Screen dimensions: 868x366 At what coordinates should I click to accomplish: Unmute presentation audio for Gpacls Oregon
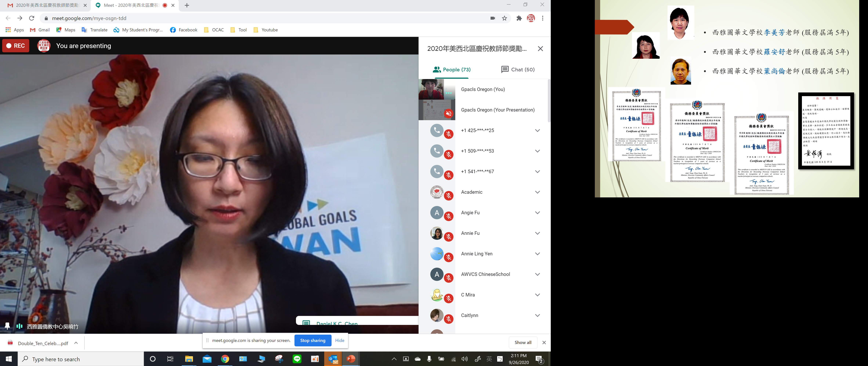(449, 114)
